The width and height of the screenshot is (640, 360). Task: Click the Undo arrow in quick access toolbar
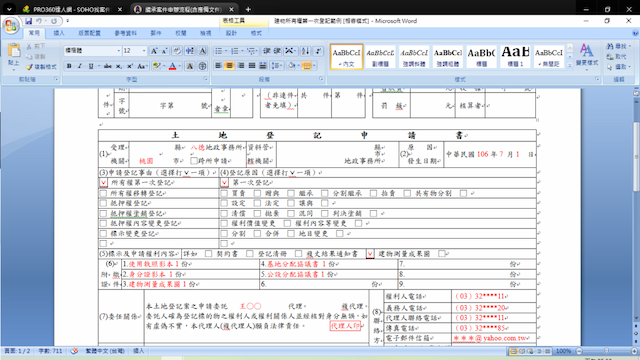[39, 21]
